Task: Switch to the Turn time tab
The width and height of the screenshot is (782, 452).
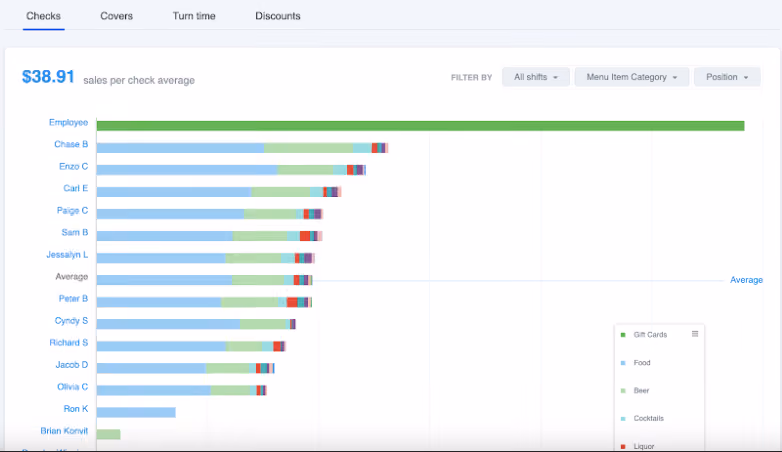Action: point(194,16)
